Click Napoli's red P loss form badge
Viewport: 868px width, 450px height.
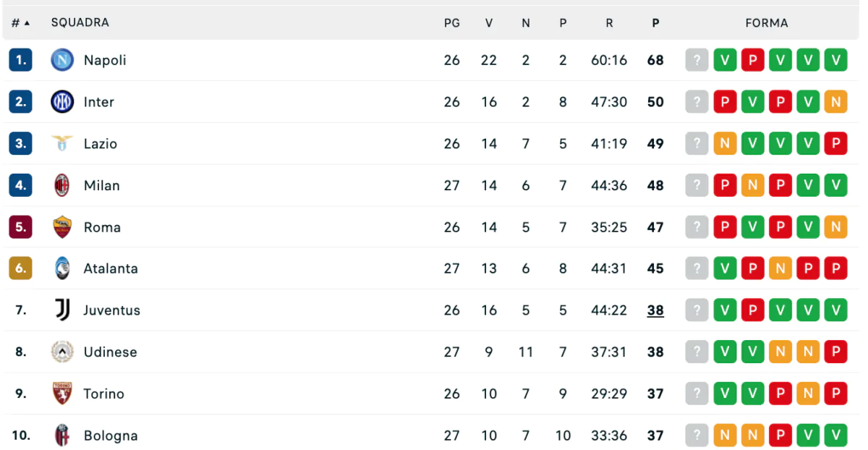(752, 60)
